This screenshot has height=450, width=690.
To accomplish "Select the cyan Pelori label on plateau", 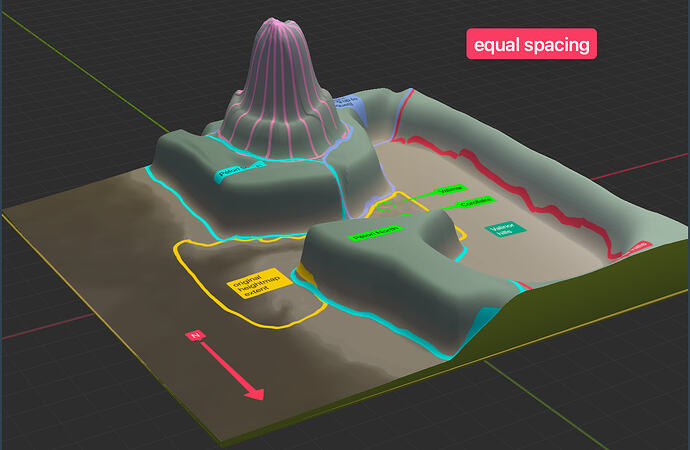I will click(240, 171).
